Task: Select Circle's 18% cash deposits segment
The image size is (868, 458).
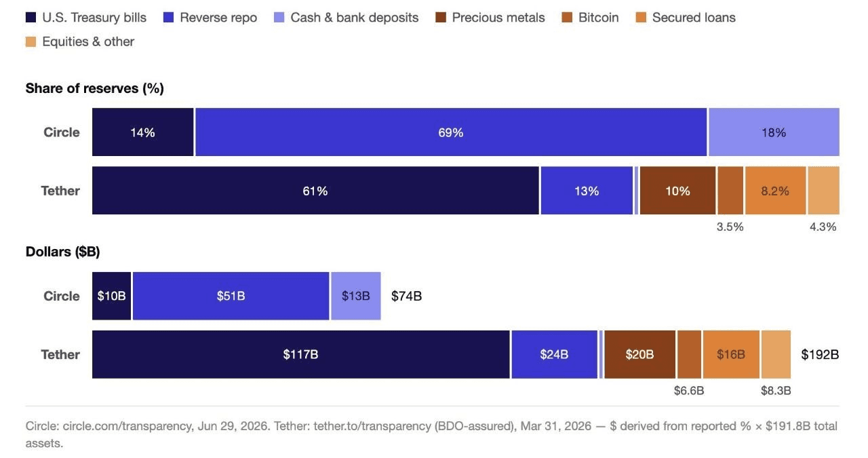Action: tap(774, 132)
